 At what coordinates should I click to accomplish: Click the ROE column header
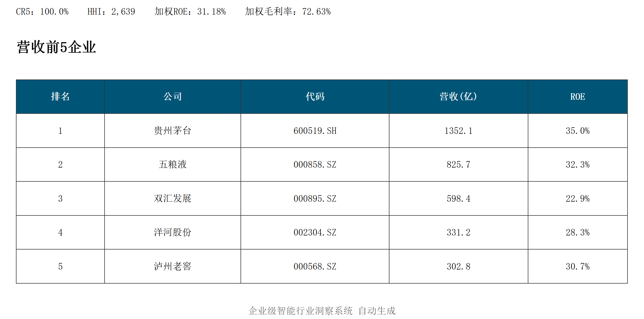578,97
